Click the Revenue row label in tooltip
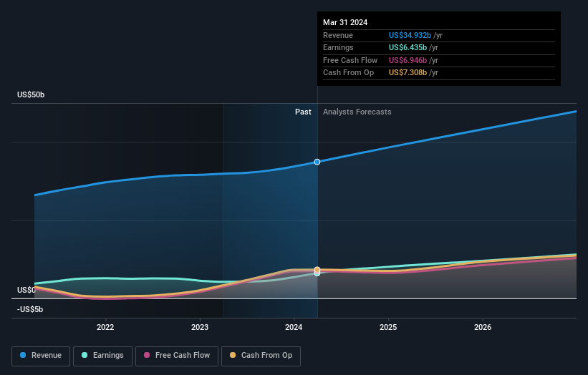The image size is (588, 375). (338, 35)
